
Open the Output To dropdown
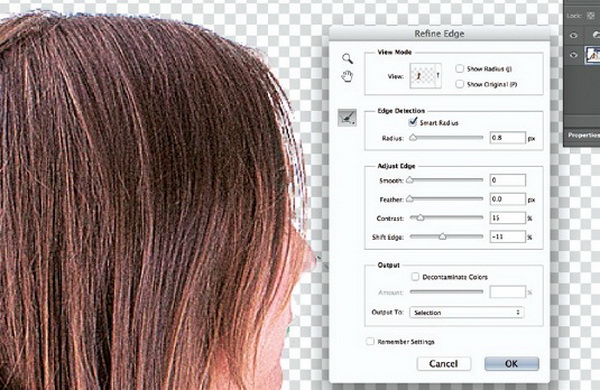[466, 312]
